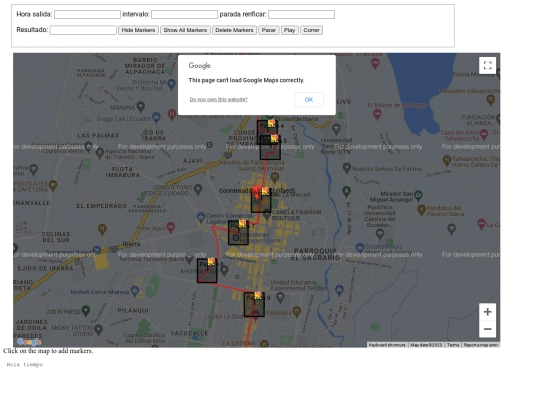Click the Show All Markers button
540x405 pixels.
pyautogui.click(x=185, y=30)
